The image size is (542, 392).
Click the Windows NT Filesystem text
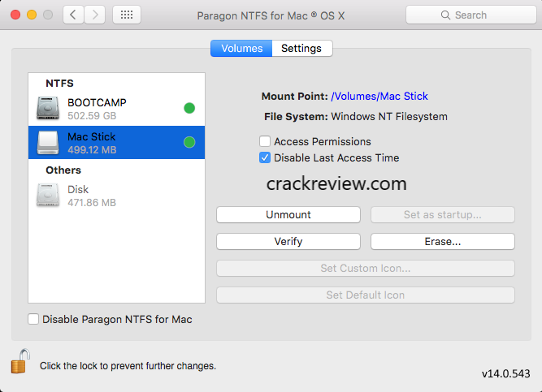tap(389, 117)
